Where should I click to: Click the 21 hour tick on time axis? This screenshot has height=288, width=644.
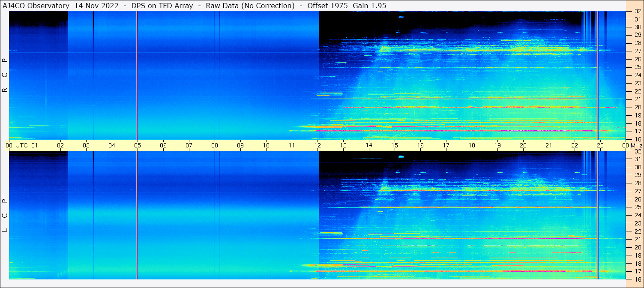pos(549,145)
